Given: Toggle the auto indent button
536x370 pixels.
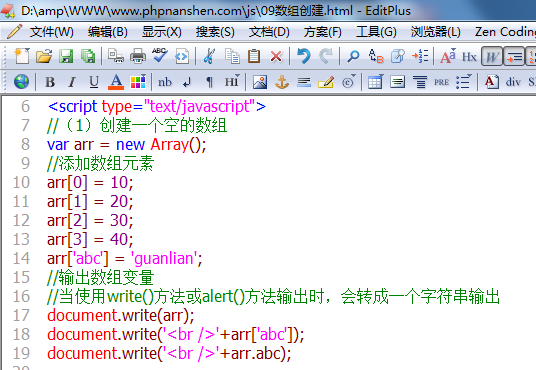Looking at the screenshot, I should pyautogui.click(x=514, y=56).
